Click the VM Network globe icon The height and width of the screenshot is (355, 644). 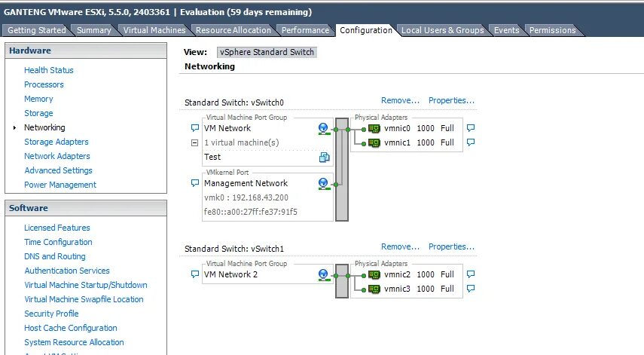(x=324, y=129)
